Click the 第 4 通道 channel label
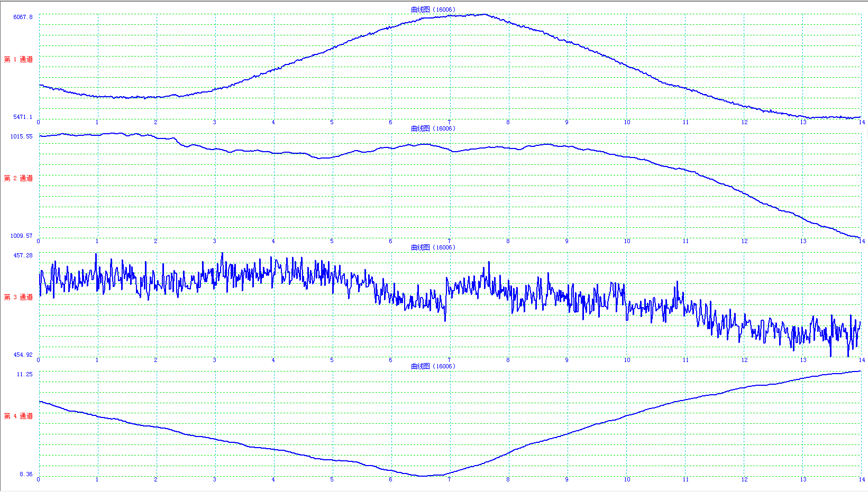 pos(19,416)
